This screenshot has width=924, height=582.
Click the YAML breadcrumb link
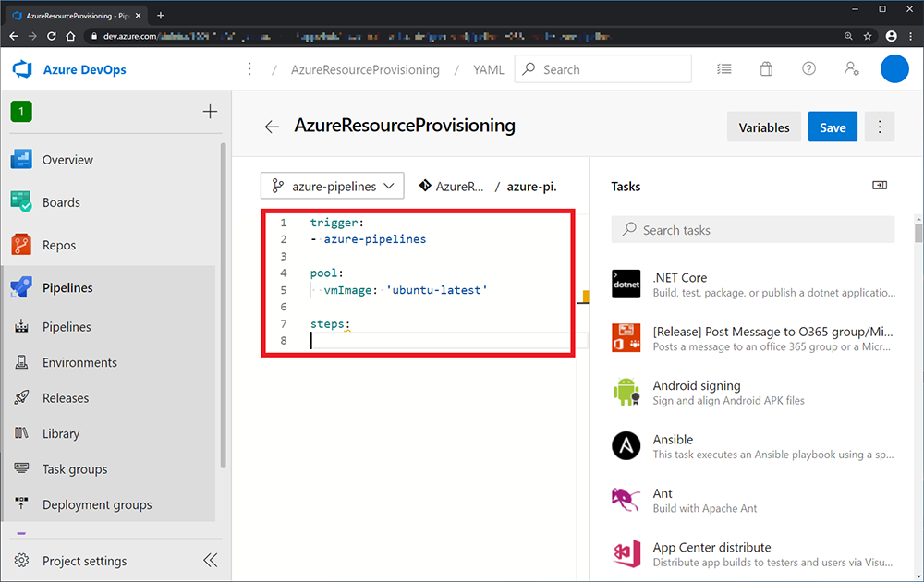click(x=488, y=69)
